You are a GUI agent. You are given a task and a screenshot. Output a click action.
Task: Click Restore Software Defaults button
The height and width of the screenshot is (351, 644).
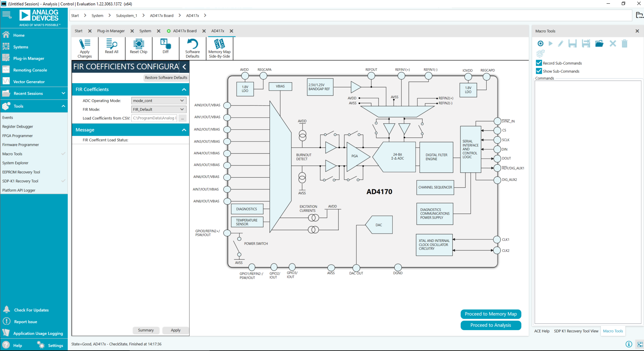point(166,77)
